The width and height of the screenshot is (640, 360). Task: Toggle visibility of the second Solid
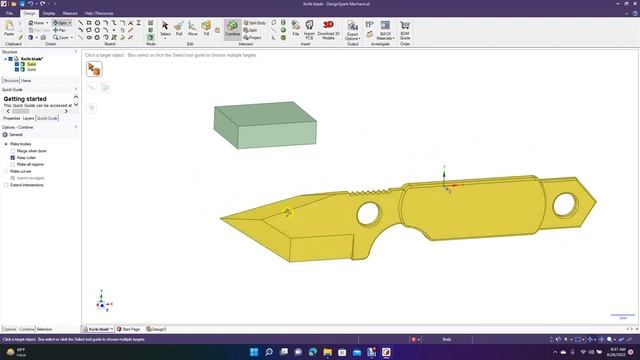click(x=17, y=69)
